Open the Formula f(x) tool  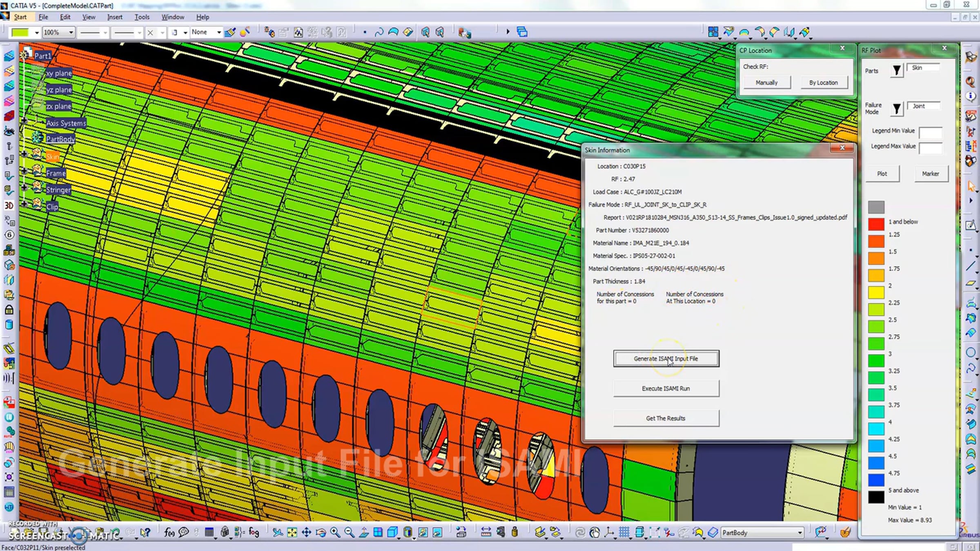pyautogui.click(x=169, y=532)
